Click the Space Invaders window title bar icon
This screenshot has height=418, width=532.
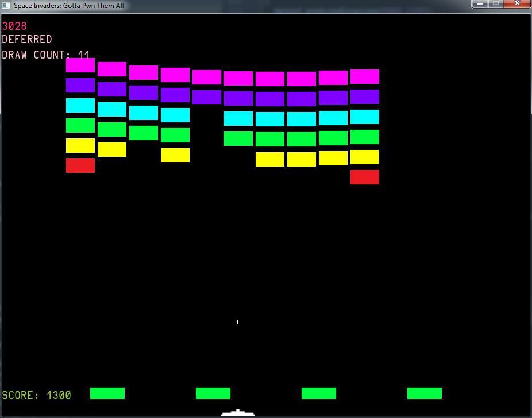[6, 5]
